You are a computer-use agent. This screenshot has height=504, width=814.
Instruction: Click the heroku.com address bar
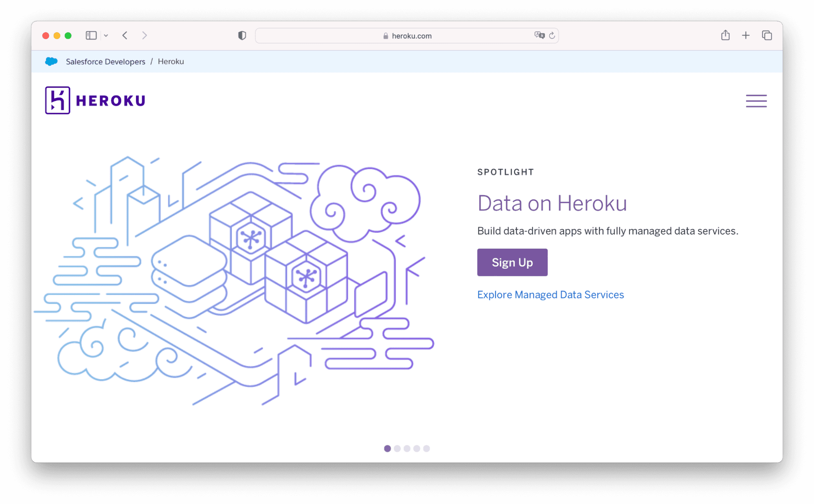tap(407, 35)
